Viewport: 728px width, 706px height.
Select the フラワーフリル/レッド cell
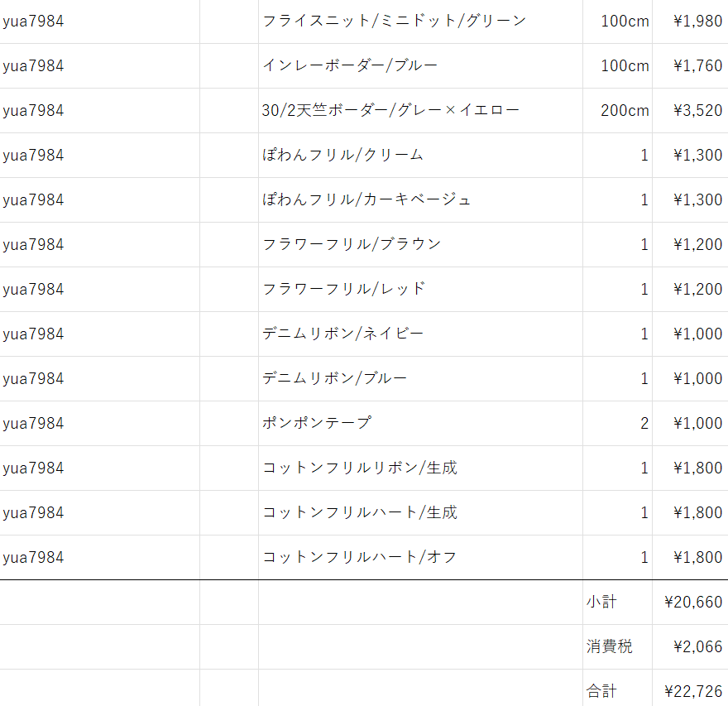click(420, 289)
